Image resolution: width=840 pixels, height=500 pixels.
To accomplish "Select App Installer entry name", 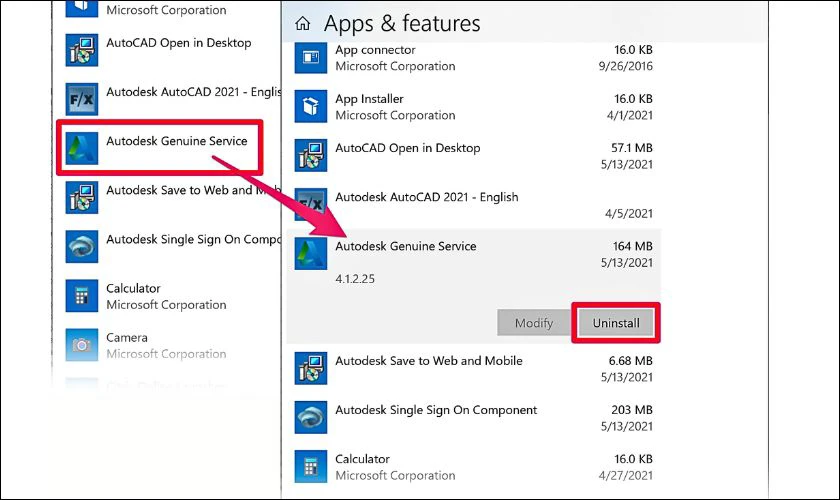I will point(369,99).
